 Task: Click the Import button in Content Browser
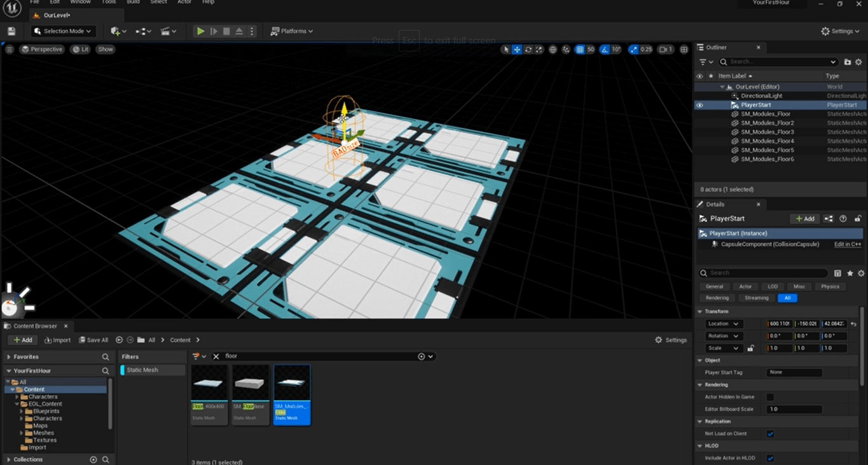57,340
